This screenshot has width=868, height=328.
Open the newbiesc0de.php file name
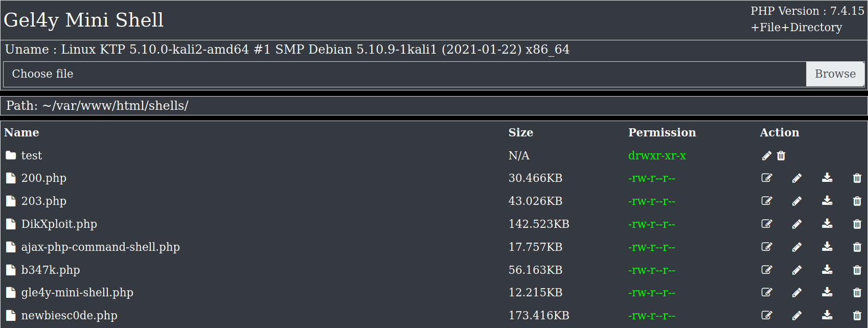point(70,315)
